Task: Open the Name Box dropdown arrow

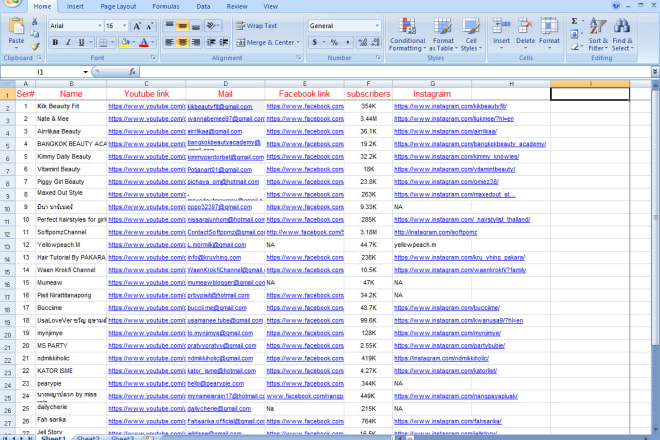Action: click(85, 72)
